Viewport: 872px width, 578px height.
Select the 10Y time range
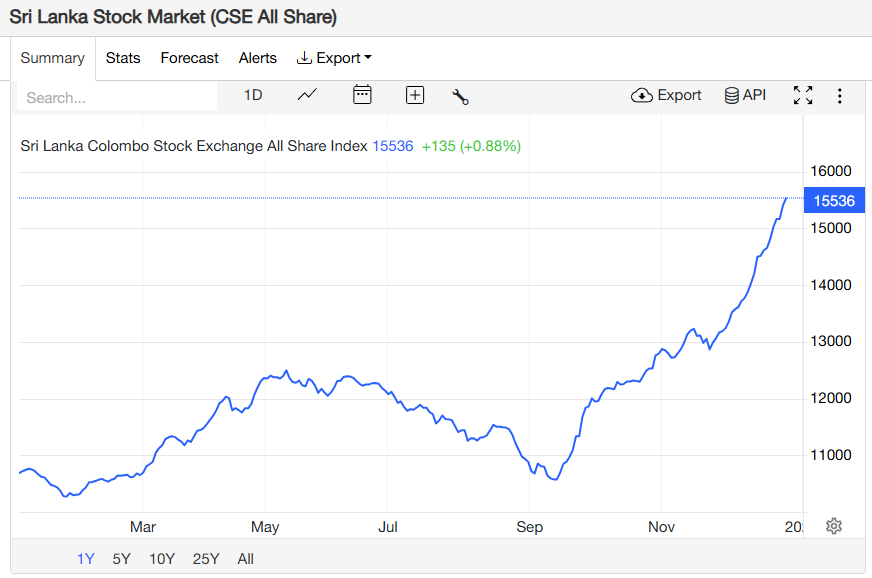(x=162, y=559)
